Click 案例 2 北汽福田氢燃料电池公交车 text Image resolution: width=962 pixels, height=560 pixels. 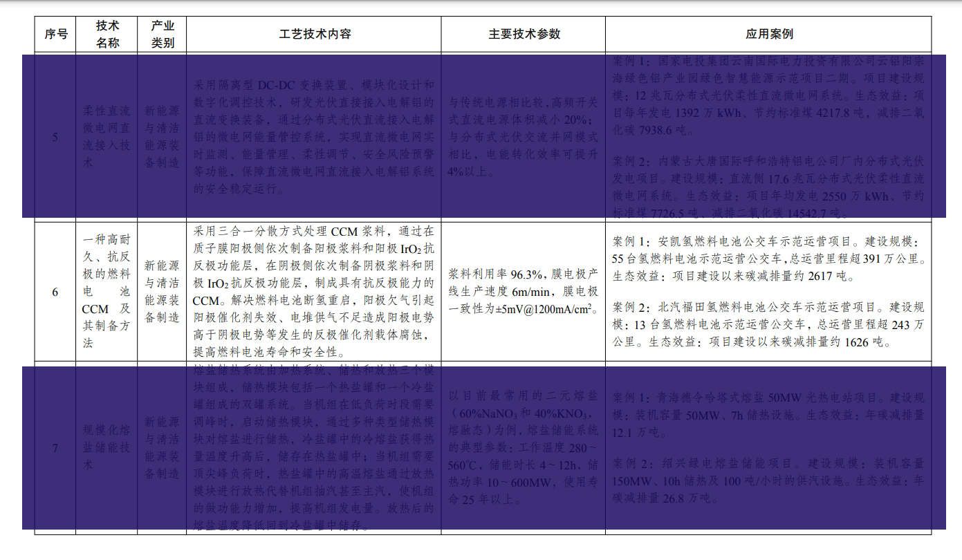pyautogui.click(x=768, y=324)
